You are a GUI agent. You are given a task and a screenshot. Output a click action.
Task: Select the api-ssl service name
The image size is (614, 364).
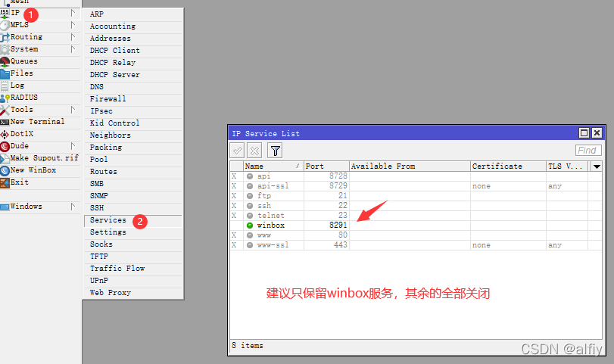(273, 186)
